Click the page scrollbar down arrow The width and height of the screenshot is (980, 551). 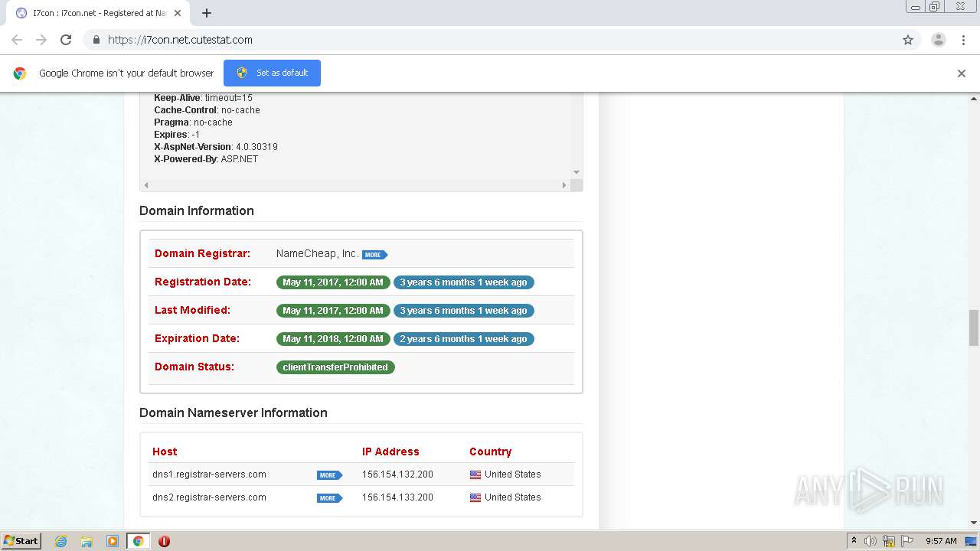click(974, 523)
